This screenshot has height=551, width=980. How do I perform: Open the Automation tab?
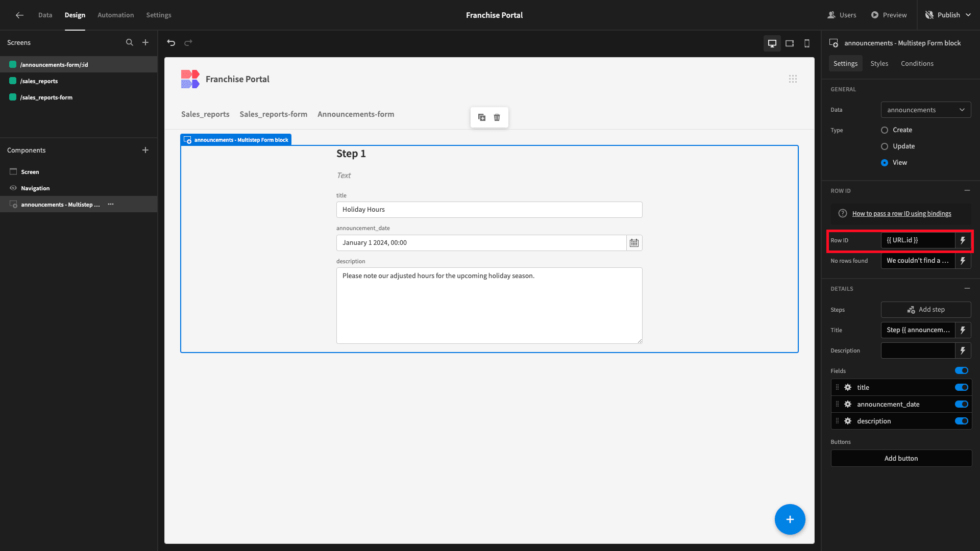coord(116,15)
